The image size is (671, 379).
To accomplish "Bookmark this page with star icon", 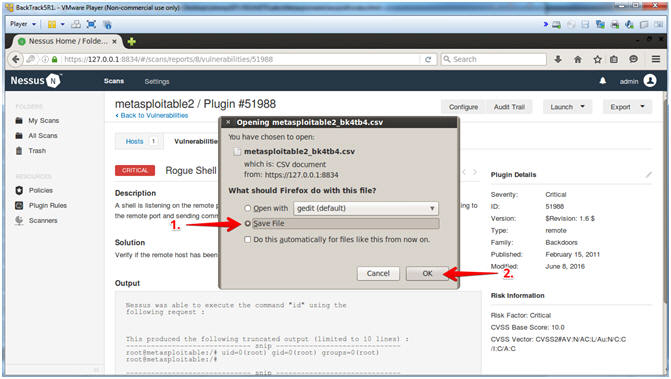I will (597, 59).
